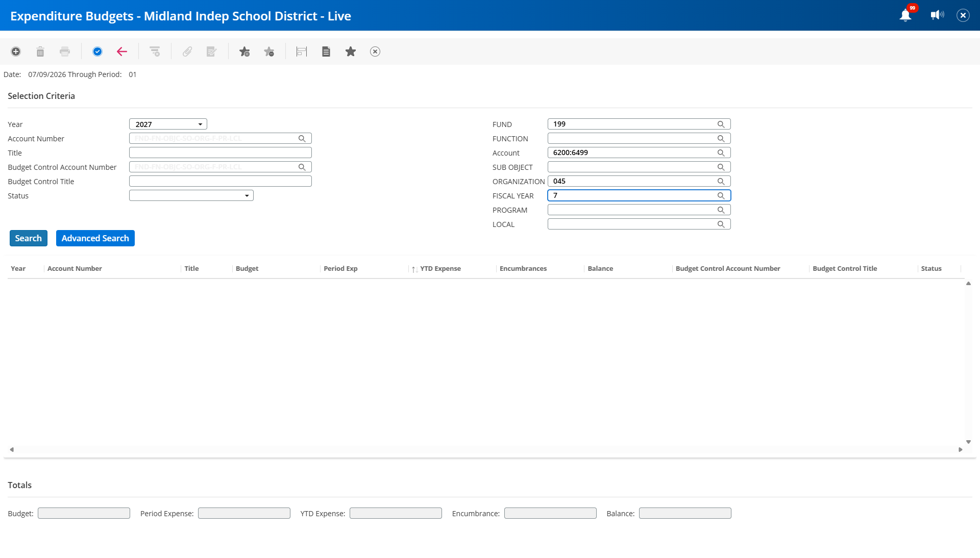Click the layout chart icon in toolbar
980x558 pixels.
302,52
